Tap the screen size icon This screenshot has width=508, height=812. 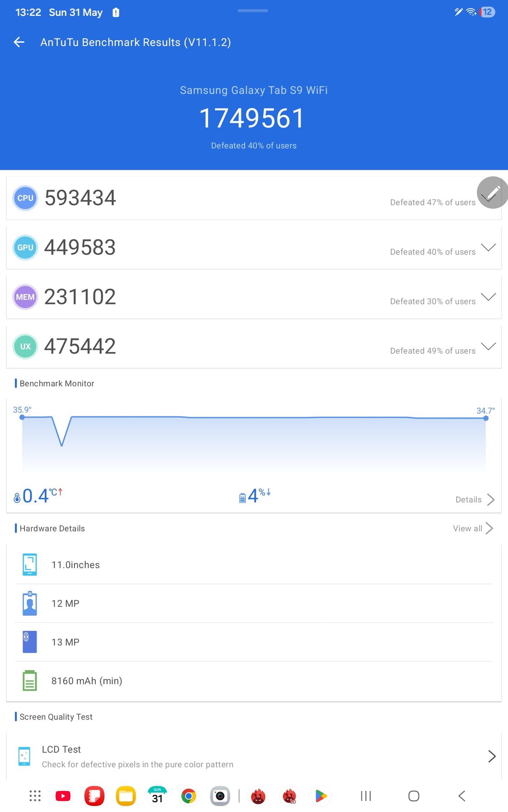(x=30, y=564)
